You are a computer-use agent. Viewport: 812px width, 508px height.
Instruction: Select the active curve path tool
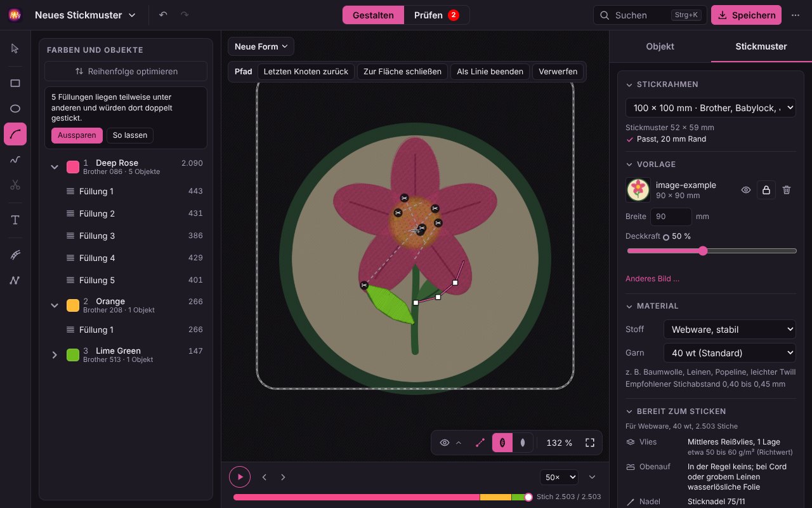tap(15, 134)
